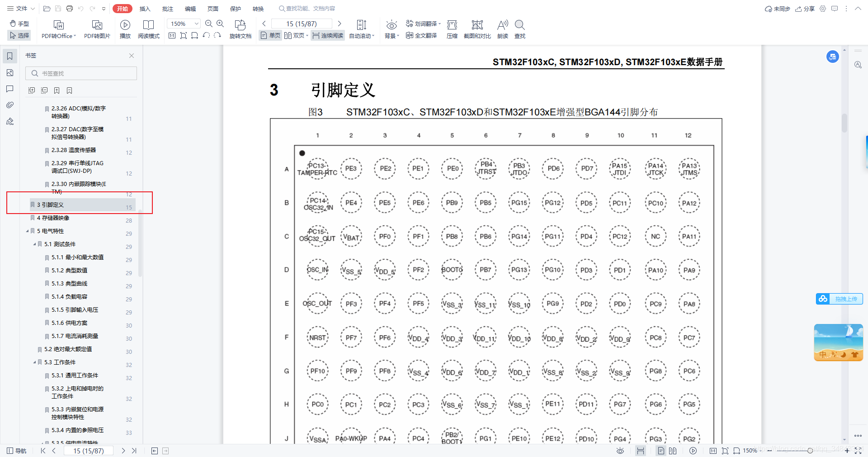868x457 pixels.
Task: Open the 150% zoom level dropdown
Action: click(x=196, y=24)
